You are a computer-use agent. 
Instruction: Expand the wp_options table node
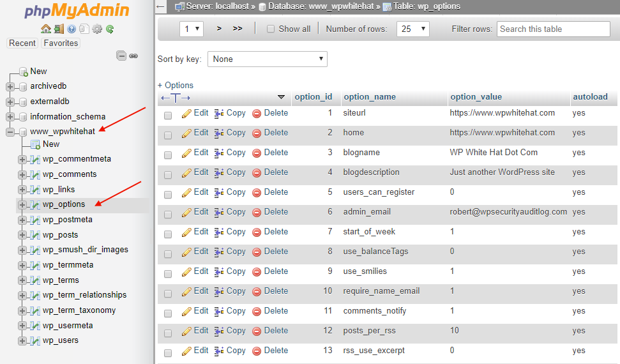click(22, 205)
